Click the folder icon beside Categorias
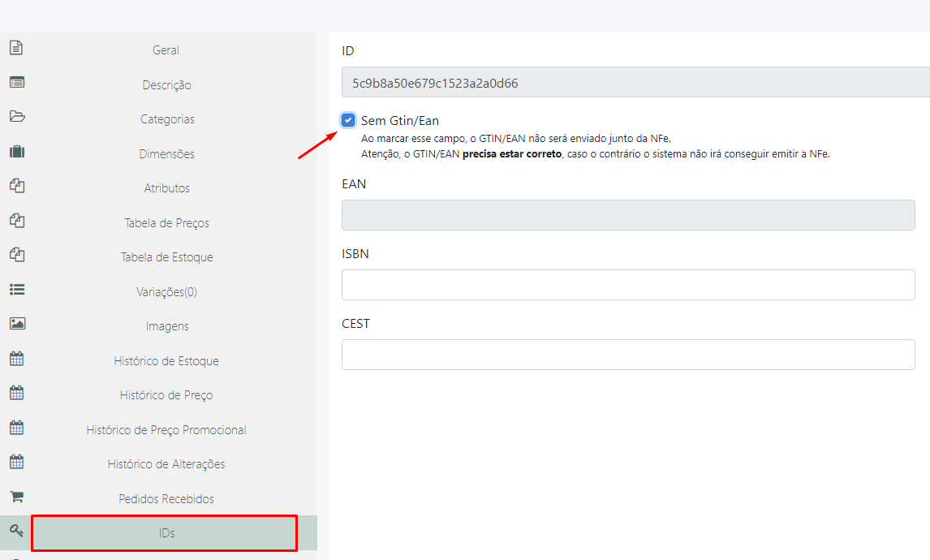Viewport: 930px width, 560px height. [16, 117]
